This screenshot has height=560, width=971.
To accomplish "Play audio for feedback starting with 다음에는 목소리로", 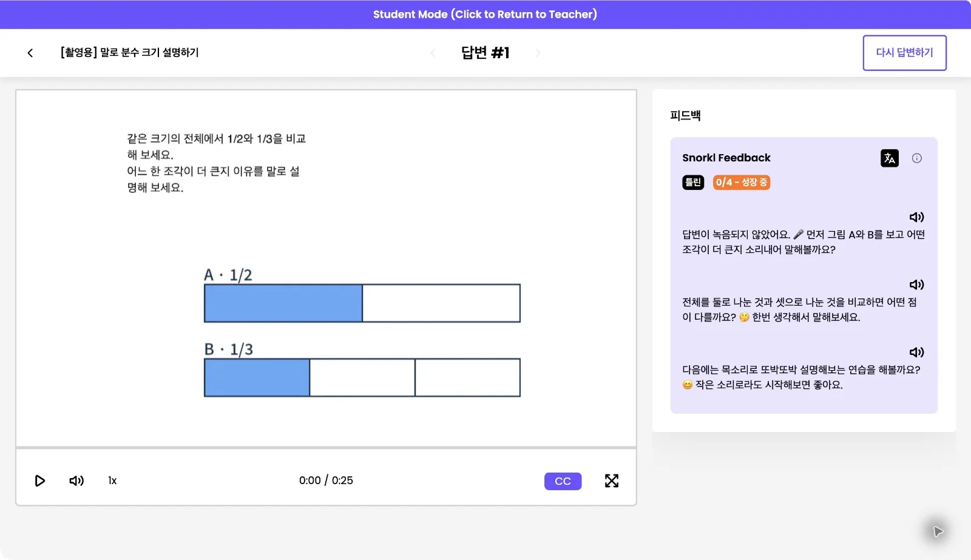I will pos(916,352).
